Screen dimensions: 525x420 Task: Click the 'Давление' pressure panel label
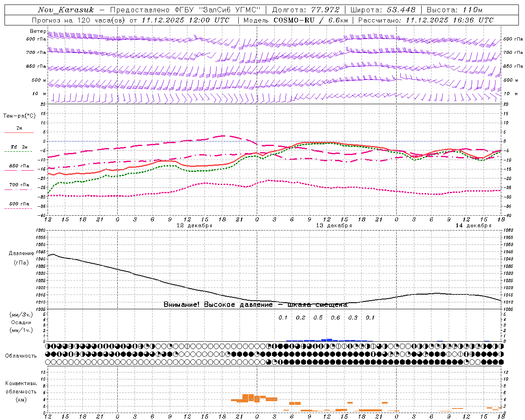(x=21, y=253)
